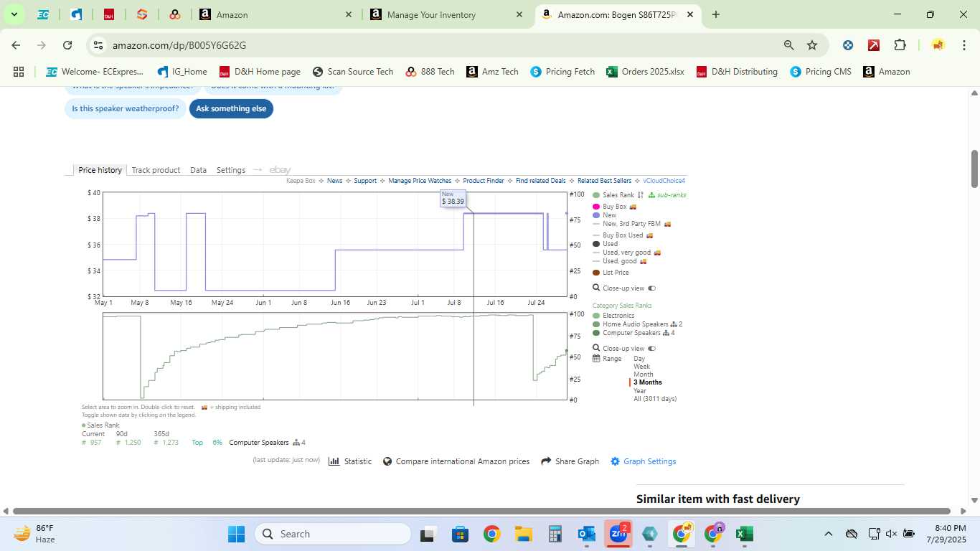Open the D&H Home page bookmark
The height and width of the screenshot is (551, 980).
coord(260,72)
